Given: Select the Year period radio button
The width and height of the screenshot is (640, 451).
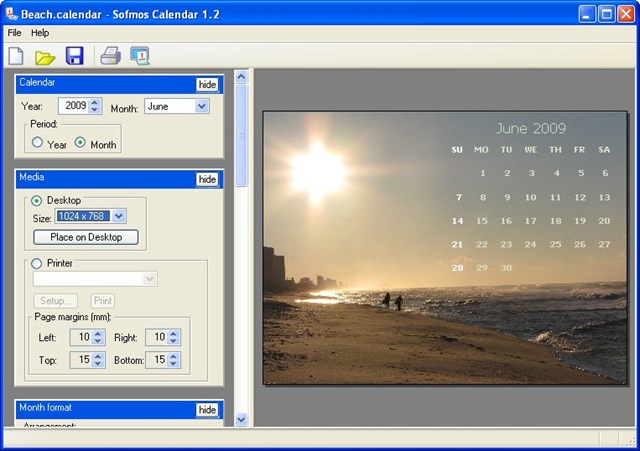Looking at the screenshot, I should click(x=37, y=143).
